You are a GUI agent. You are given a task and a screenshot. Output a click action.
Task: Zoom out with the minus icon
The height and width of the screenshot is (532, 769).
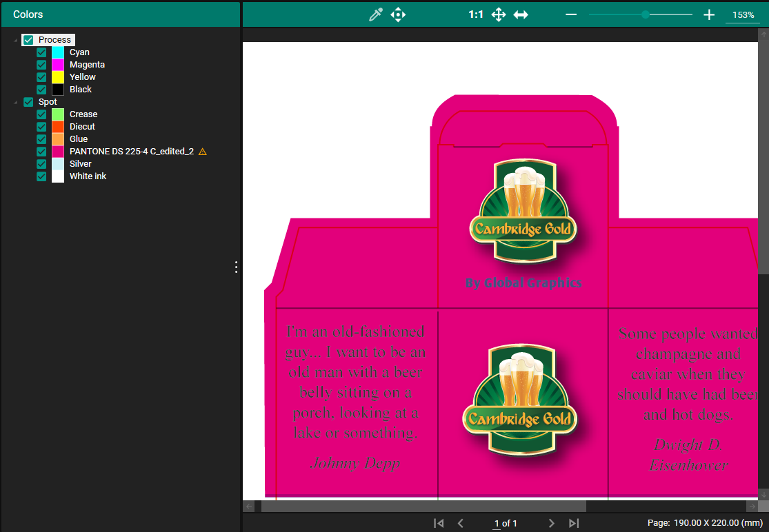pyautogui.click(x=570, y=14)
